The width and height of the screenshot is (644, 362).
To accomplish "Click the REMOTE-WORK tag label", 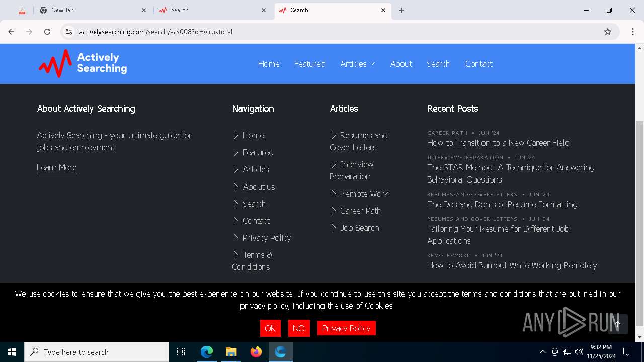I will [449, 255].
